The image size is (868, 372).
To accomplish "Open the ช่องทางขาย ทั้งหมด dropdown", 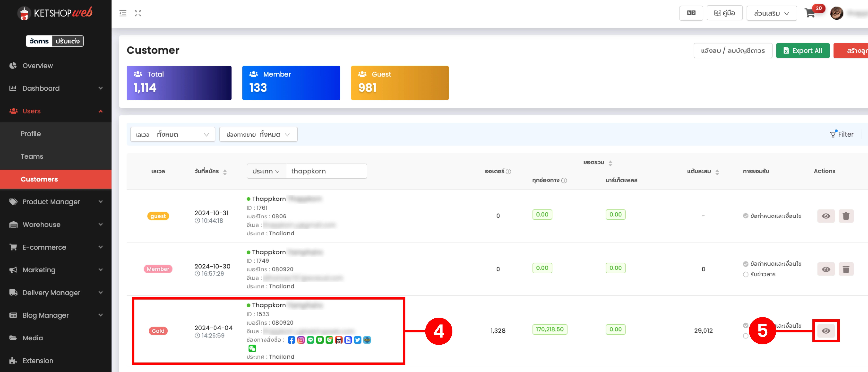I will pyautogui.click(x=258, y=134).
